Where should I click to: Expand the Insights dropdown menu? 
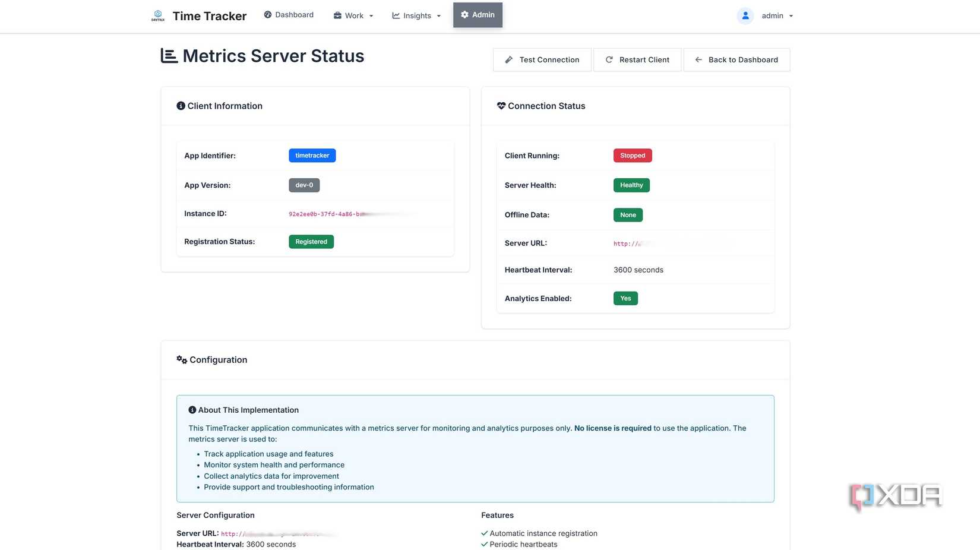click(x=416, y=15)
